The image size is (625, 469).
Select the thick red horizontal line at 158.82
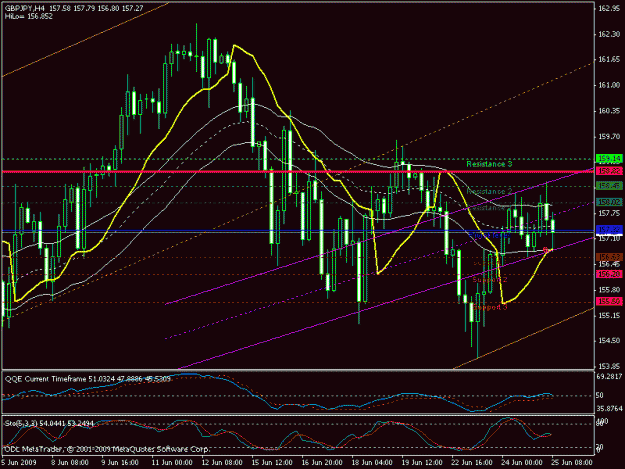(298, 172)
